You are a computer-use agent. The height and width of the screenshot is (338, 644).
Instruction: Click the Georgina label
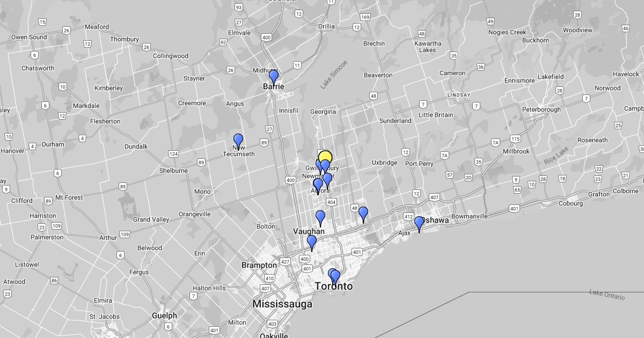pyautogui.click(x=323, y=112)
